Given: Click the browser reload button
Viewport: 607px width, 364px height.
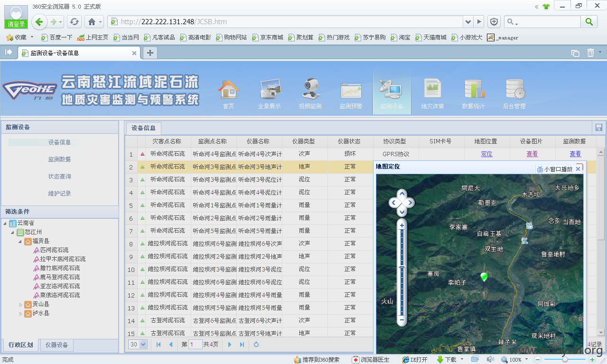Looking at the screenshot, I should click(x=74, y=22).
